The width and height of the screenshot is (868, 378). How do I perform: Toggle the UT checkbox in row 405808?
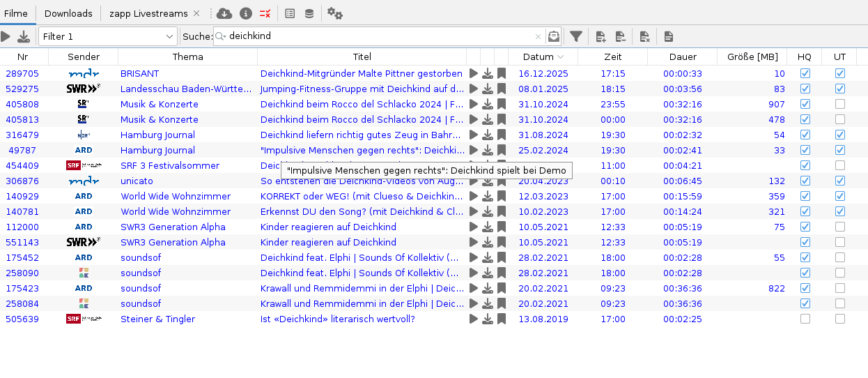point(840,104)
